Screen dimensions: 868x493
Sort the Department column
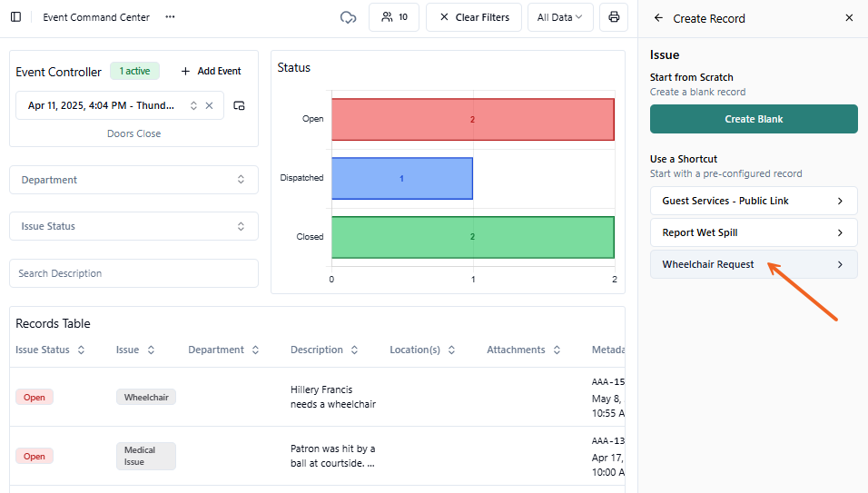255,350
